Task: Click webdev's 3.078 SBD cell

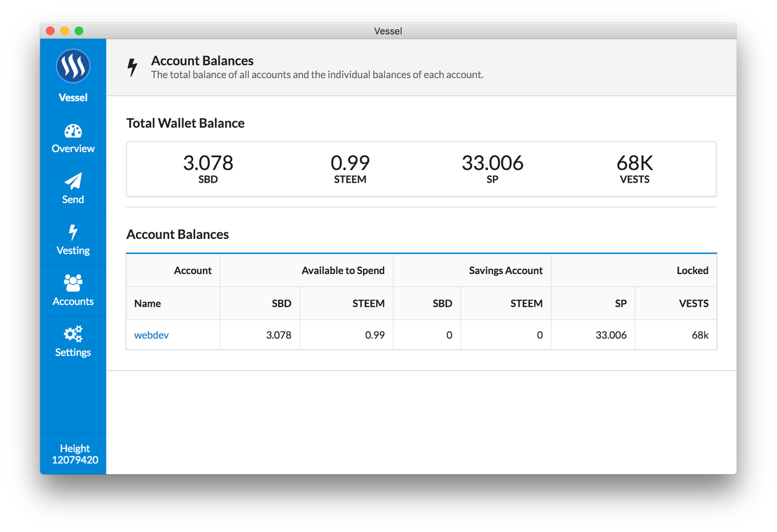Action: pyautogui.click(x=260, y=335)
